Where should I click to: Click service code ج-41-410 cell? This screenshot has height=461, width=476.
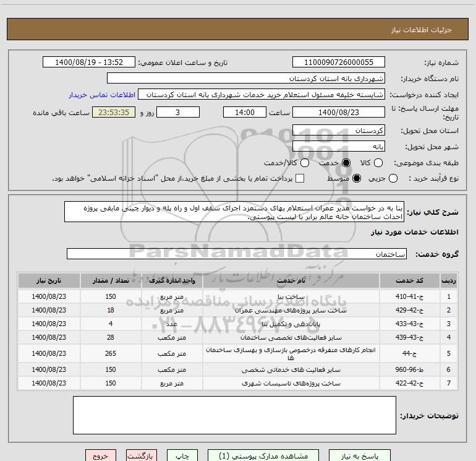(409, 296)
